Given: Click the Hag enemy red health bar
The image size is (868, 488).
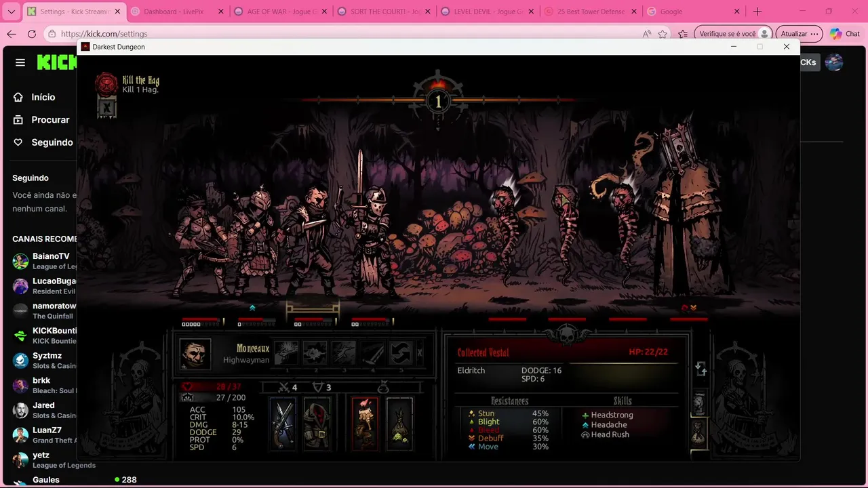Looking at the screenshot, I should click(688, 319).
